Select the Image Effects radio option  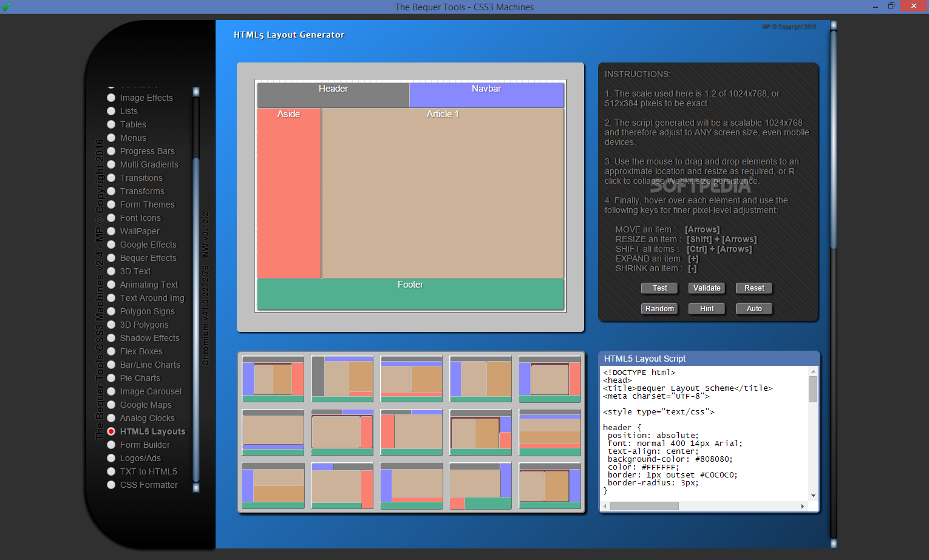[x=111, y=98]
